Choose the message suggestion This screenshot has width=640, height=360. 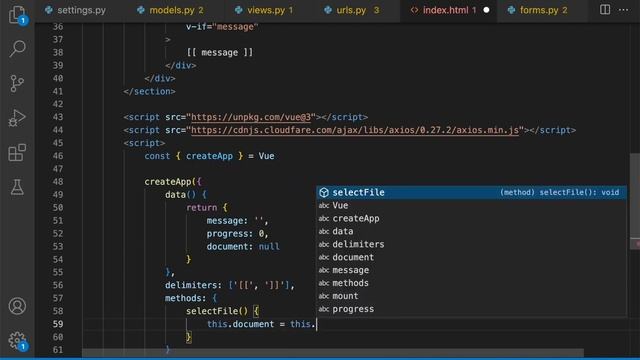coord(471,270)
